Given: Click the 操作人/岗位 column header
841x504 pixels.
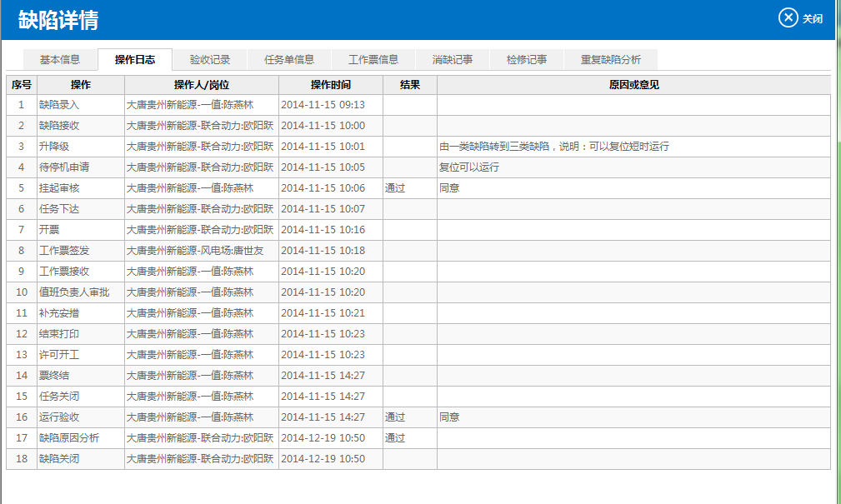Looking at the screenshot, I should (202, 85).
